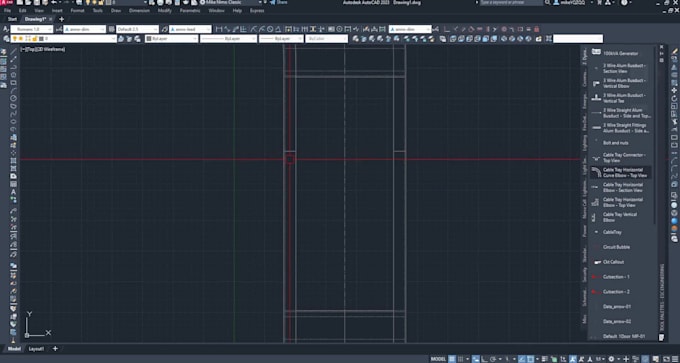Select Cable Tray Horizontal Curve Elbow Top View
The height and width of the screenshot is (363, 680).
click(621, 172)
